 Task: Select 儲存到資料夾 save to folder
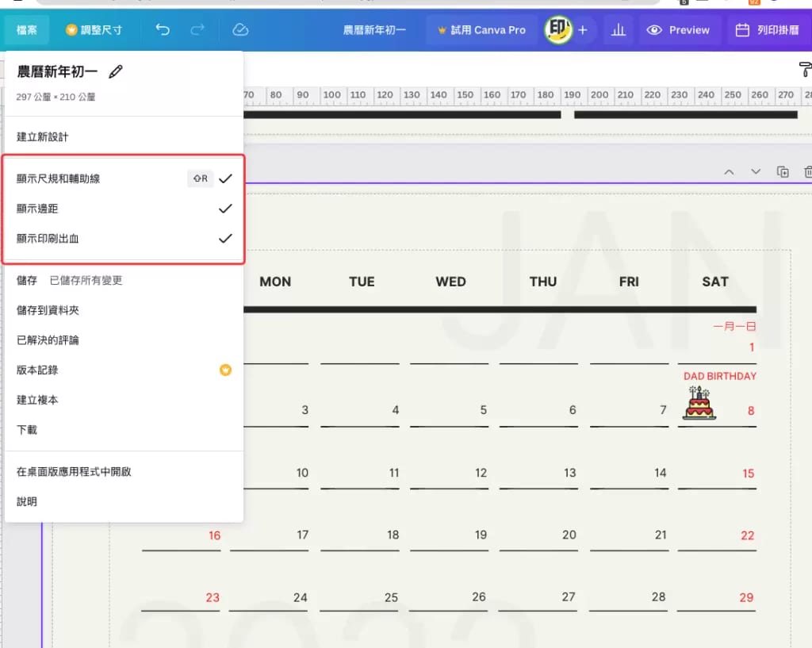(x=123, y=310)
